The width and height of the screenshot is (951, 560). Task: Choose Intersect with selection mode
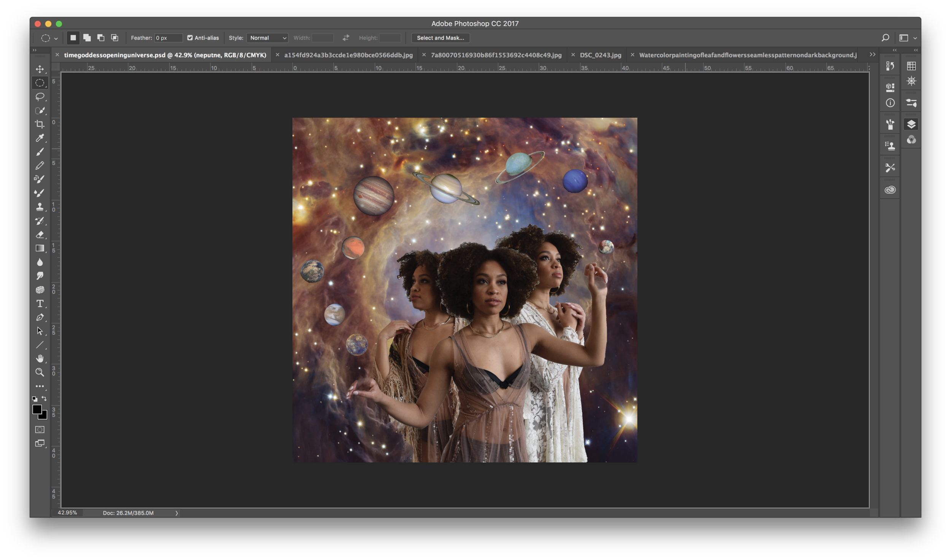115,38
